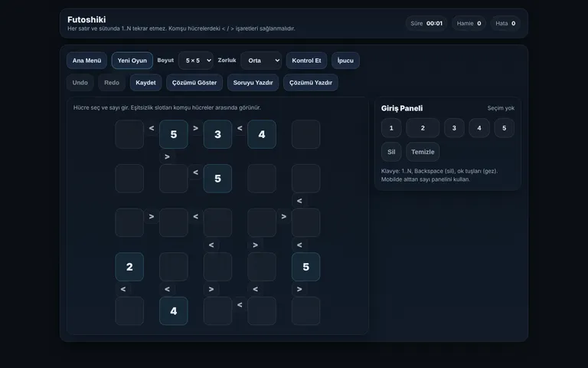
Task: Click the Ana Menü button
Action: pos(87,61)
